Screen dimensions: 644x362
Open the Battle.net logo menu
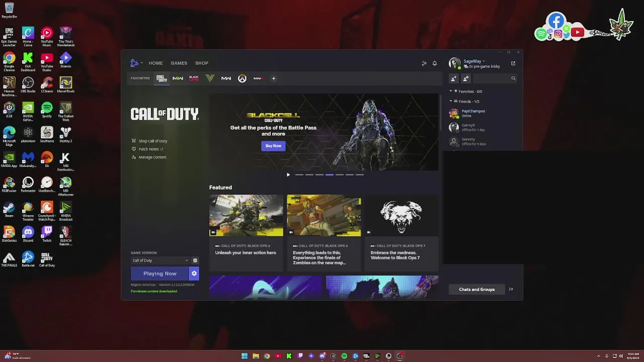click(x=136, y=63)
